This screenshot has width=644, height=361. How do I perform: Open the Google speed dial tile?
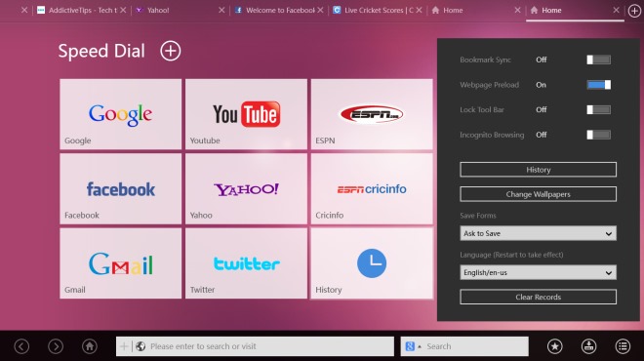[120, 114]
